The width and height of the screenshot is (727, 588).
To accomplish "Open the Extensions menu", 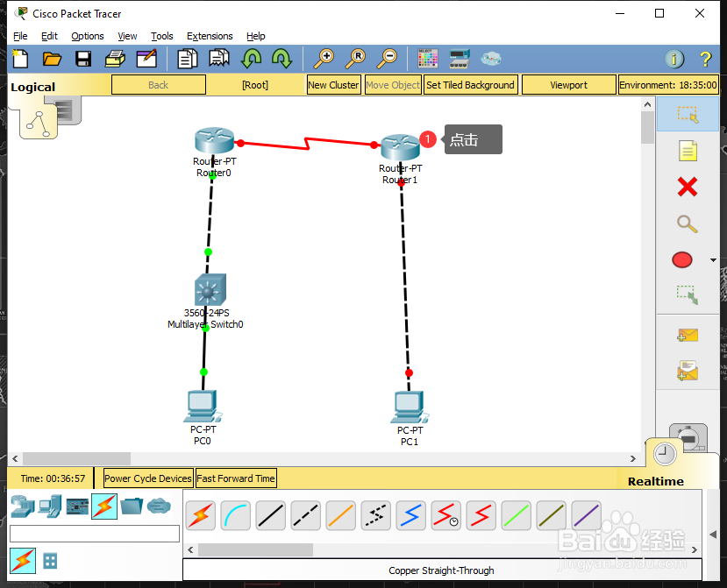I will point(210,36).
